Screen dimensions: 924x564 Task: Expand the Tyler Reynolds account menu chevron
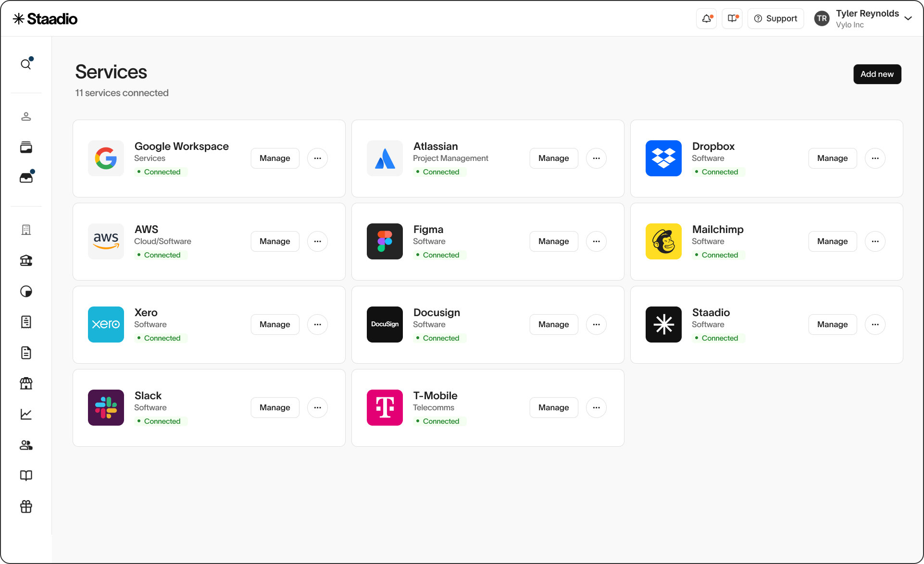[908, 19]
